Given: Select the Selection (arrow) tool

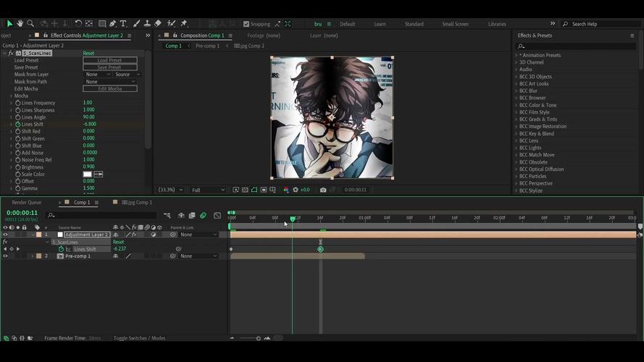Looking at the screenshot, I should click(x=9, y=24).
